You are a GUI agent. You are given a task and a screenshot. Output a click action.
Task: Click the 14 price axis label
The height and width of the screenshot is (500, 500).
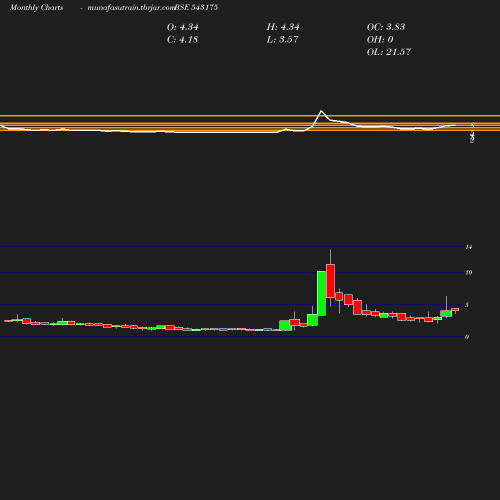point(469,247)
